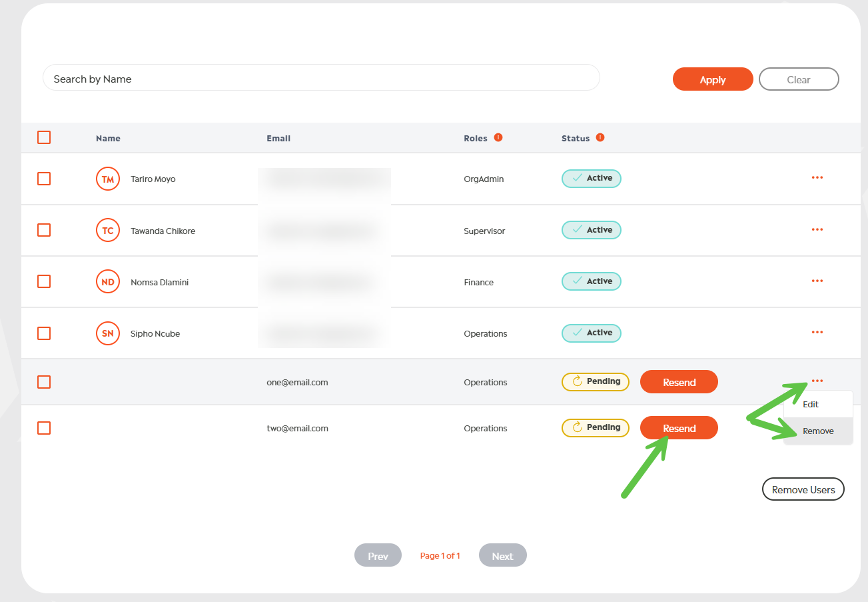Image resolution: width=868 pixels, height=602 pixels.
Task: Choose Remove from the open row menu
Action: [x=818, y=431]
